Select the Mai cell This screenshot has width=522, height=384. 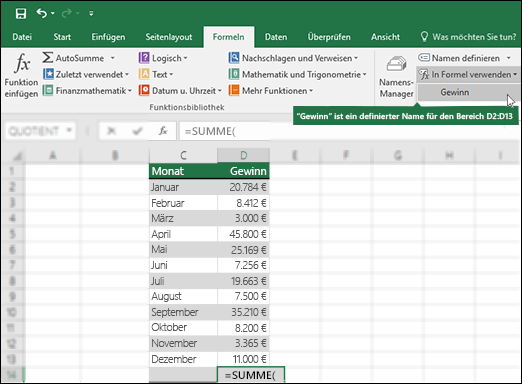pos(183,250)
